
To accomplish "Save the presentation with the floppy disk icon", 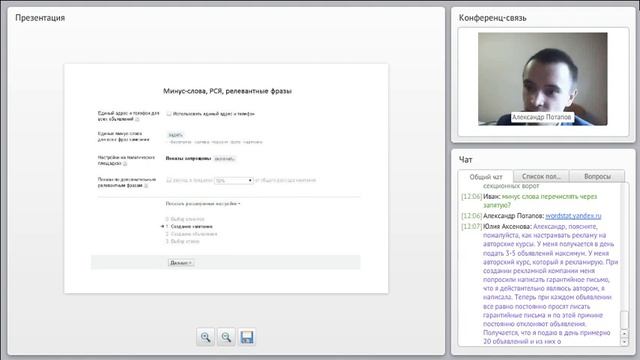I will tap(247, 337).
